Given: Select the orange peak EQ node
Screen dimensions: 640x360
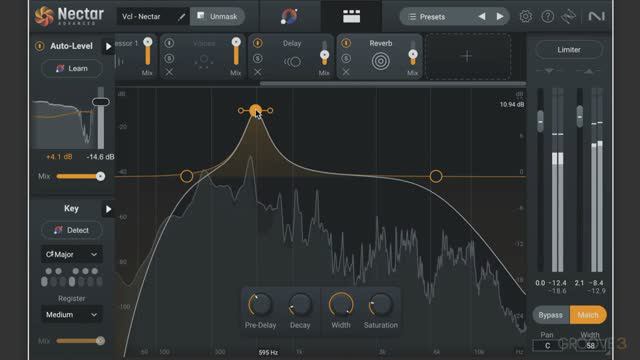Looking at the screenshot, I should [256, 110].
